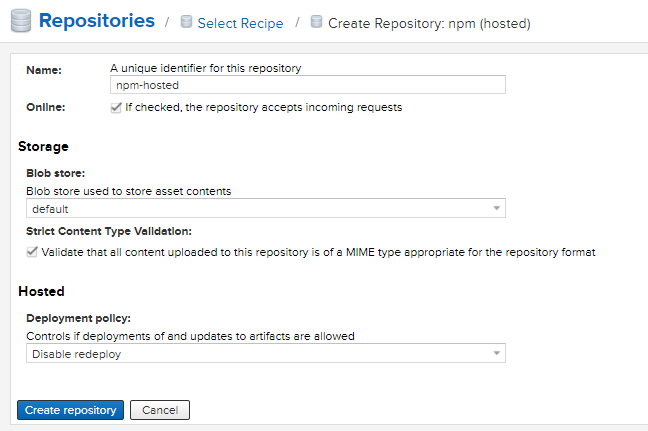Screen dimensions: 648x431
Task: Open the Deployment policy dropdown arrow
Action: (496, 354)
